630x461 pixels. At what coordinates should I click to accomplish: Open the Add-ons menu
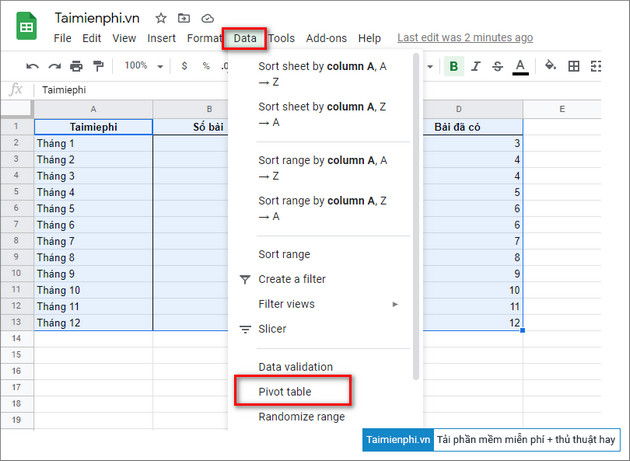[x=326, y=38]
